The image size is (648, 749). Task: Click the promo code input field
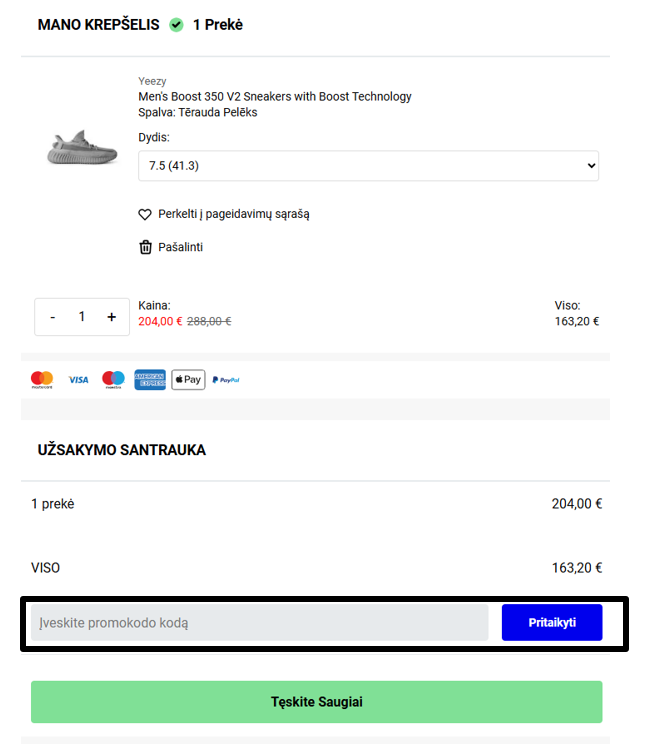259,623
